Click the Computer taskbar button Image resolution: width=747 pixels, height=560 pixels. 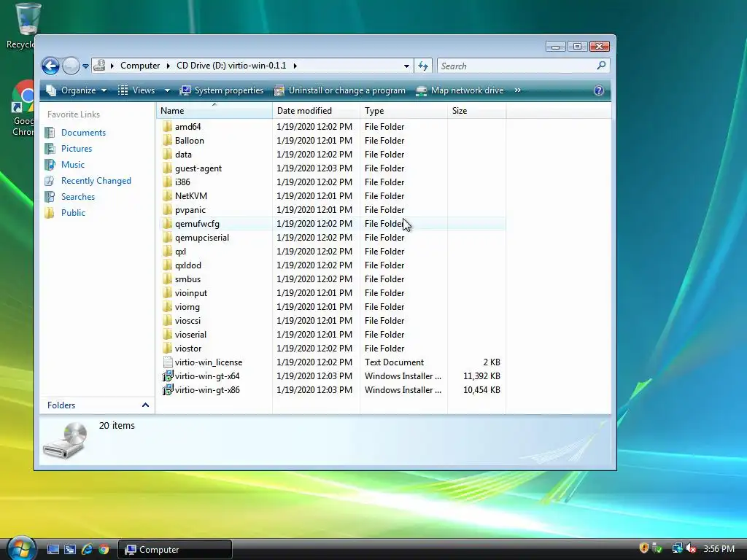pos(175,550)
